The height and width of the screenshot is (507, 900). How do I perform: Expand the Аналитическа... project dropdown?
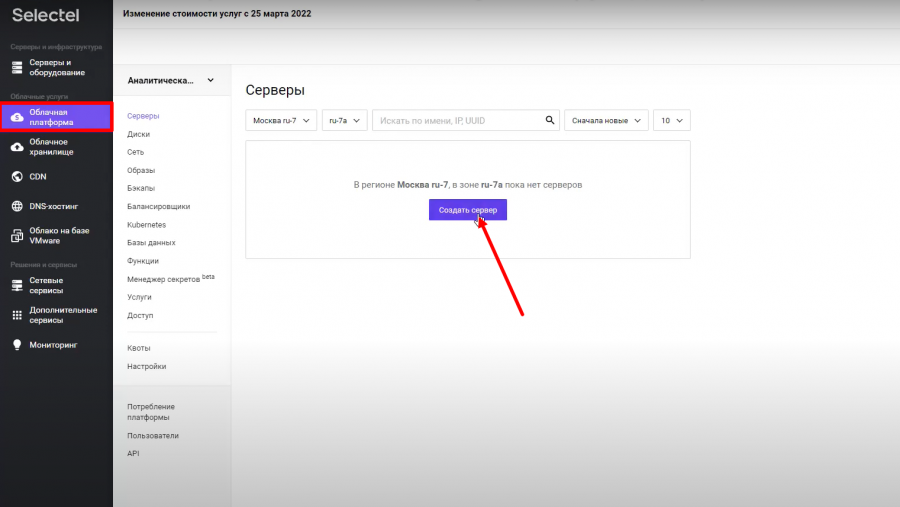pos(171,80)
